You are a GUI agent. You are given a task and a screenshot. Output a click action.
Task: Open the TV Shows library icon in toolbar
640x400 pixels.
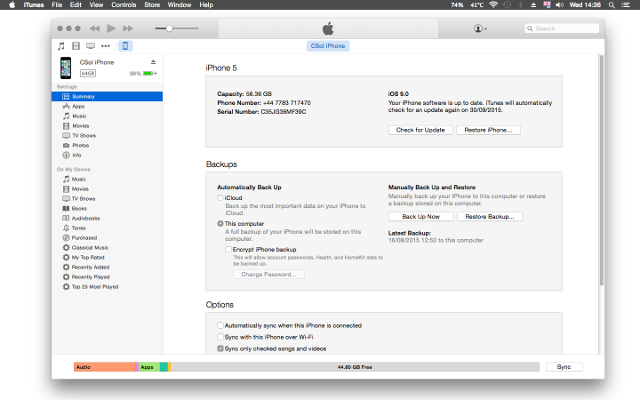click(x=90, y=46)
